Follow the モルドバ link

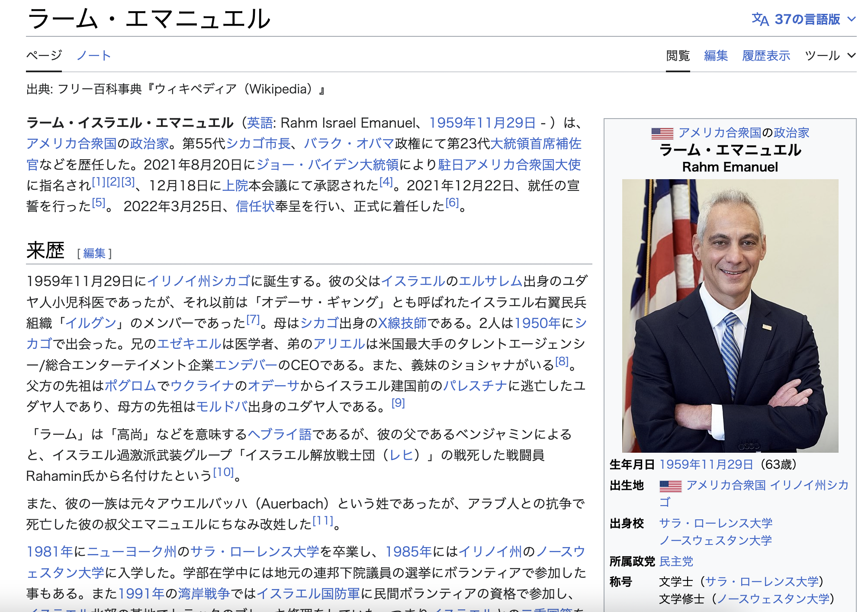(222, 406)
